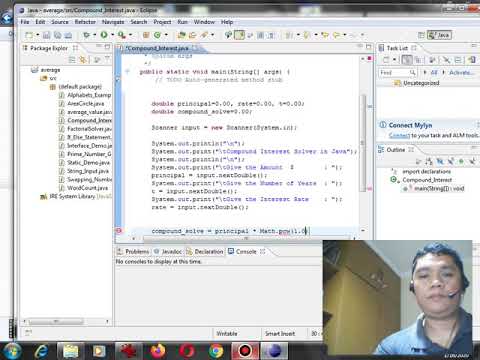Select the Java perspective button

pyautogui.click(x=440, y=35)
